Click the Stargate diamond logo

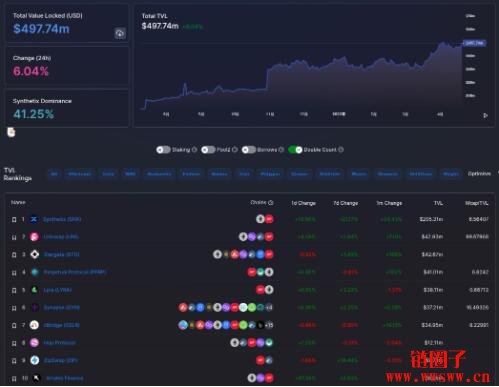pos(34,254)
